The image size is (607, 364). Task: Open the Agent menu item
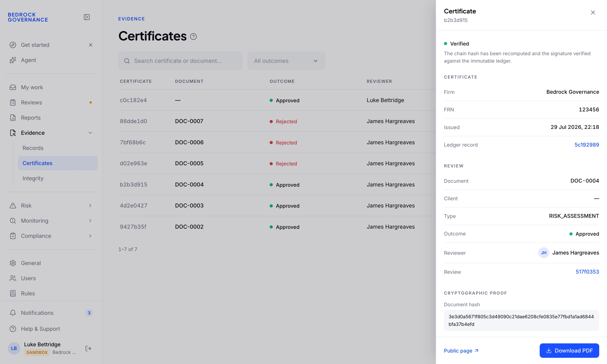pos(51,60)
